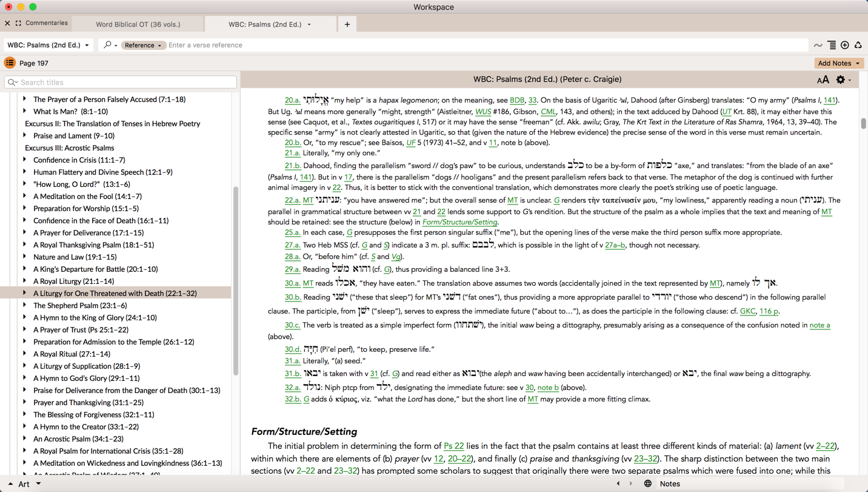Add a new tab with the plus icon
868x492 pixels.
[347, 24]
